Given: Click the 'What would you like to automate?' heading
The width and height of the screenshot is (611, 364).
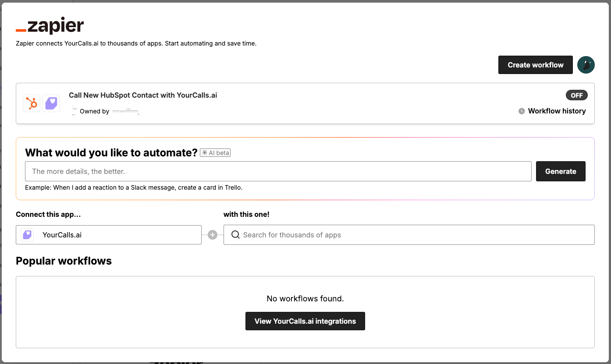Looking at the screenshot, I should (x=111, y=152).
